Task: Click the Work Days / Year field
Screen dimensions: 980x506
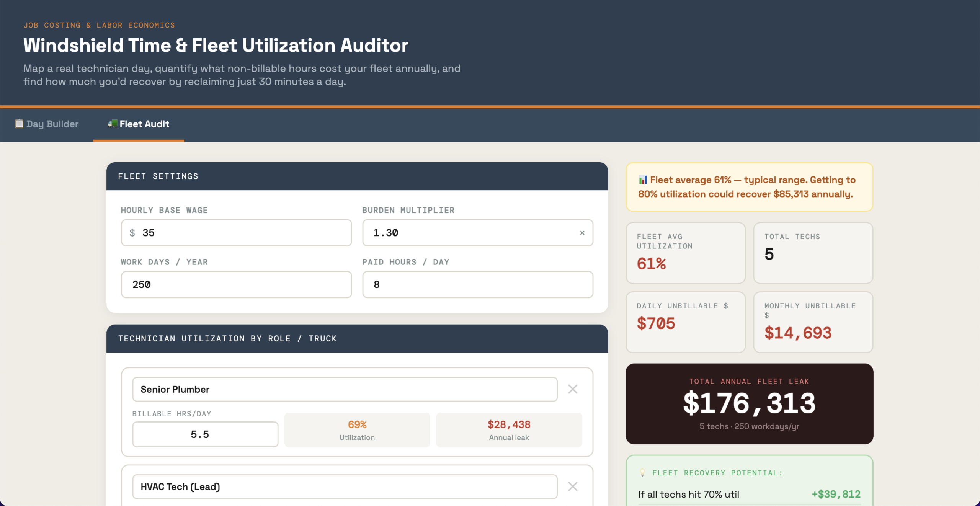Action: 236,284
